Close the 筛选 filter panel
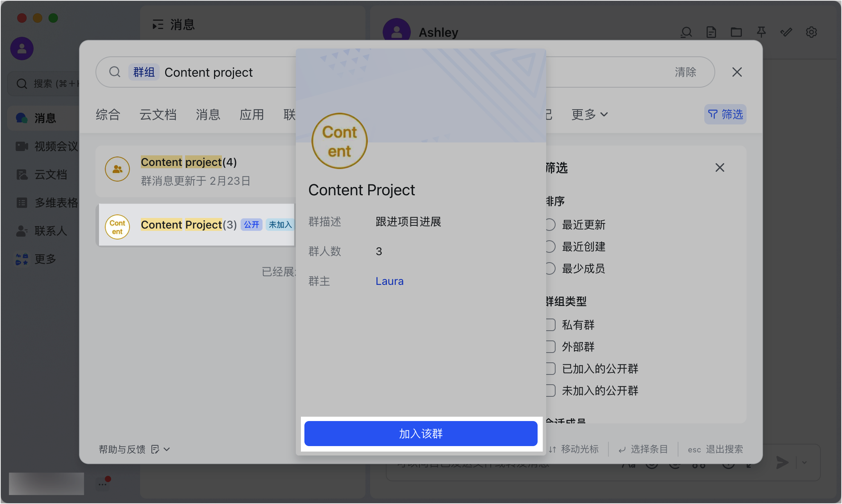The width and height of the screenshot is (842, 504). tap(720, 167)
